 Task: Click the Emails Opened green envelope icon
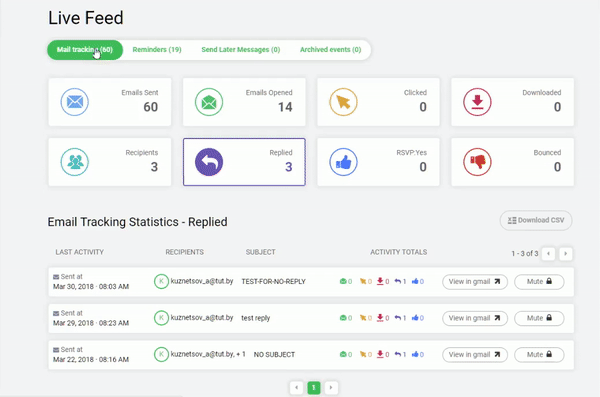pyautogui.click(x=209, y=102)
